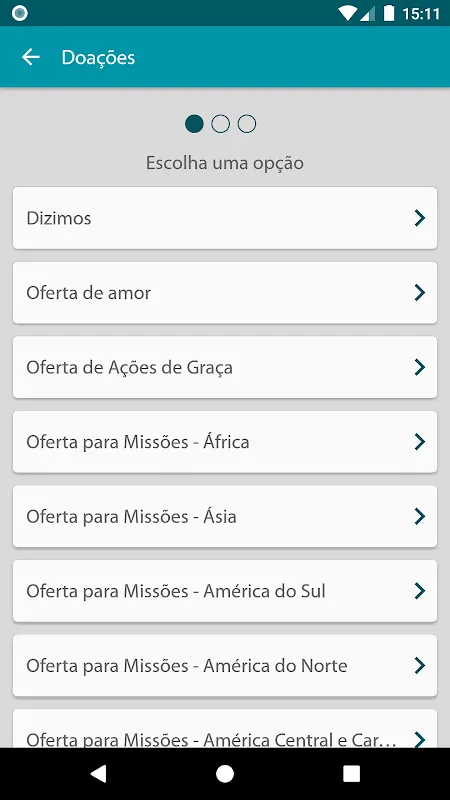The width and height of the screenshot is (450, 800).
Task: Tap the circular notification icon in the status bar
Action: pyautogui.click(x=19, y=14)
